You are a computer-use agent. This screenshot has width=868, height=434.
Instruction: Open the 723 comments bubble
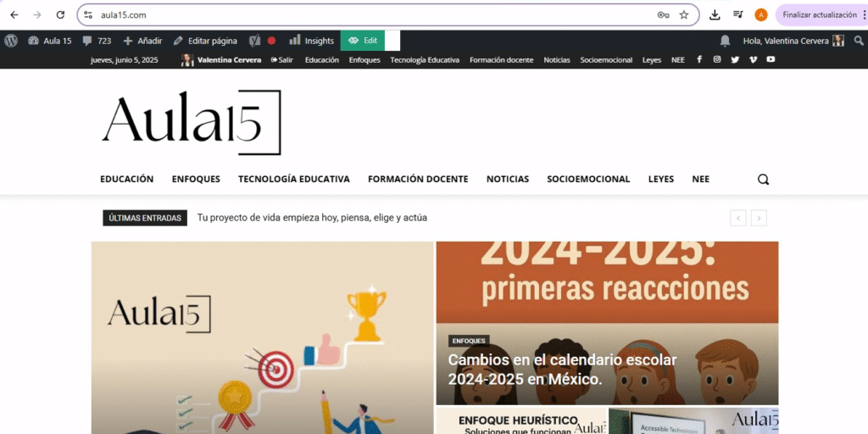tap(97, 41)
